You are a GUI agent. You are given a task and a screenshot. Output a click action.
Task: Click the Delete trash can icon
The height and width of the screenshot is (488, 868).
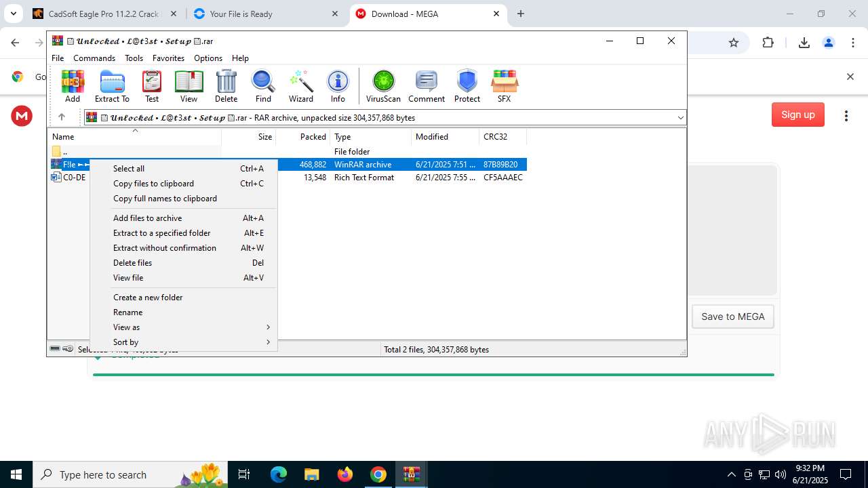tap(226, 86)
